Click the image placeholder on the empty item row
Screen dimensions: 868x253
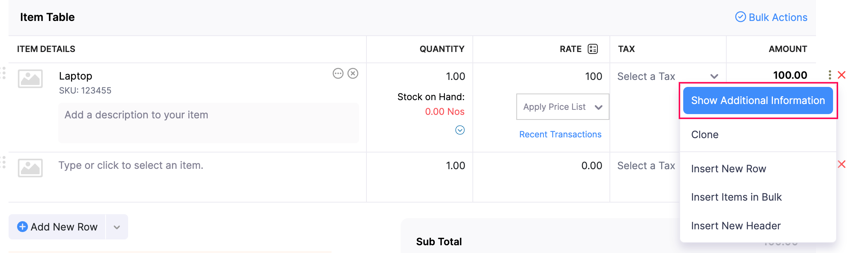coord(31,168)
